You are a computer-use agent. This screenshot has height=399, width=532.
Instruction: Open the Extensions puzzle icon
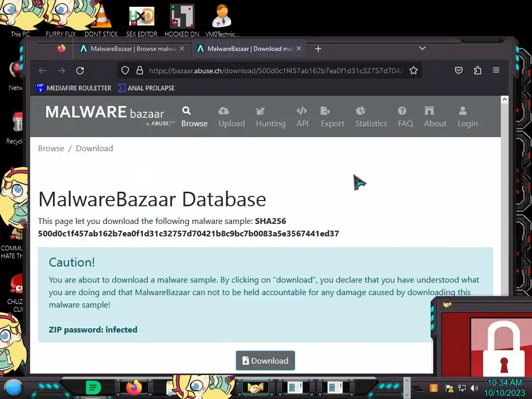pyautogui.click(x=477, y=70)
